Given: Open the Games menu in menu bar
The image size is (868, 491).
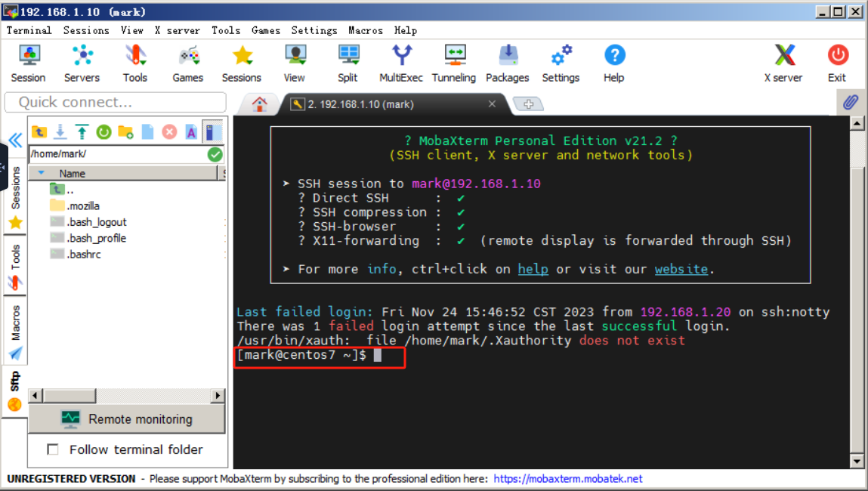Looking at the screenshot, I should pos(266,30).
